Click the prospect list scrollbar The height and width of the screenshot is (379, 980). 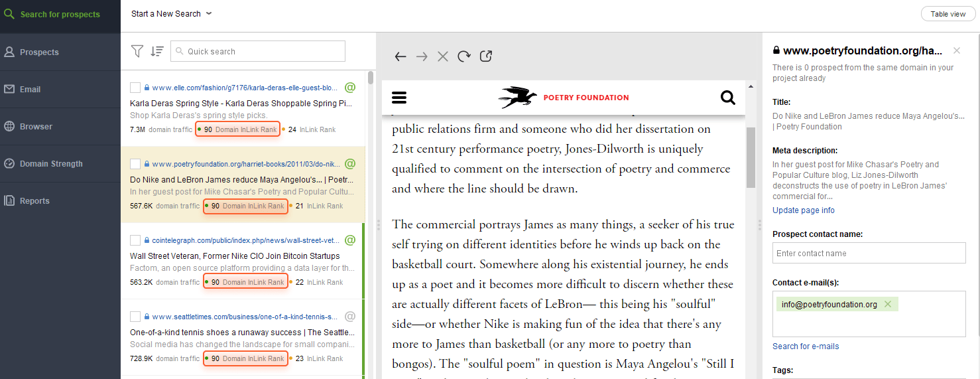(370, 78)
